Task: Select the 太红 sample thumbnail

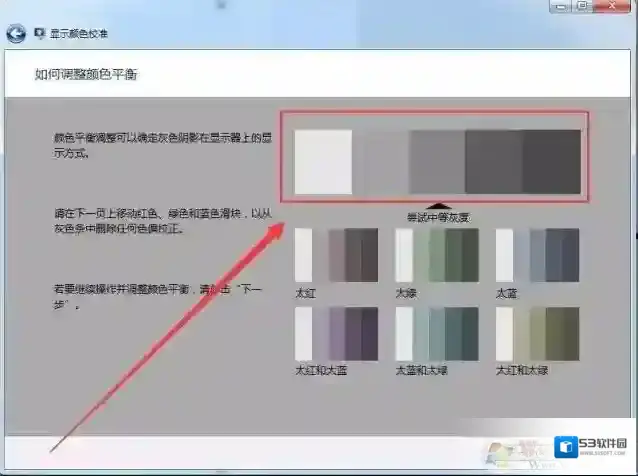Action: coord(336,255)
